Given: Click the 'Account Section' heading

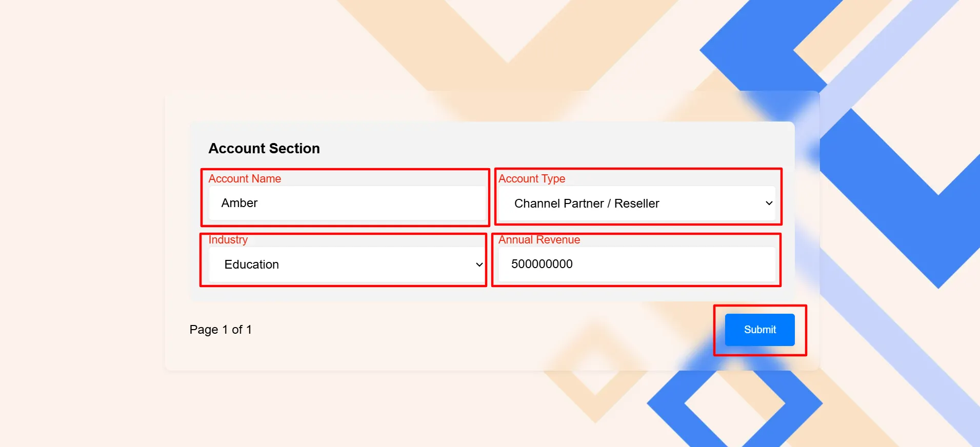Looking at the screenshot, I should point(264,148).
